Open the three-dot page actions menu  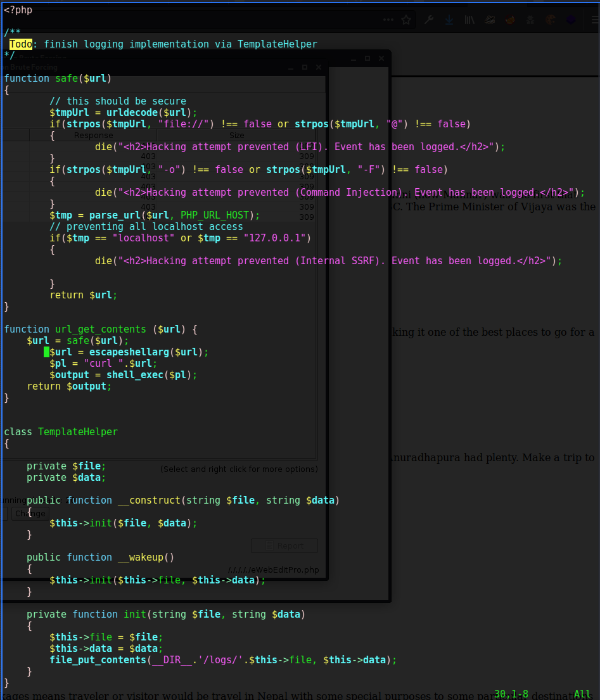pyautogui.click(x=387, y=20)
